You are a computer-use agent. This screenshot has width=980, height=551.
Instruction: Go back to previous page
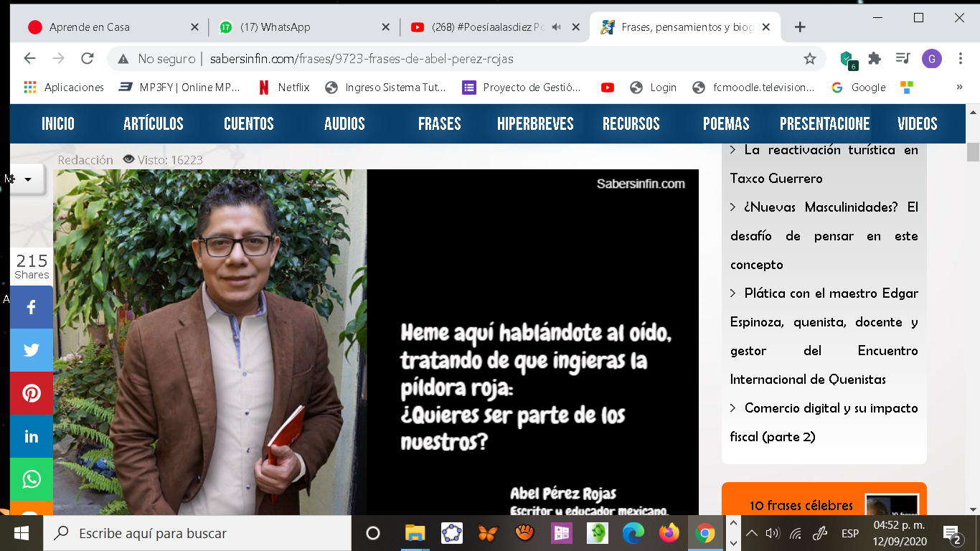(x=29, y=59)
